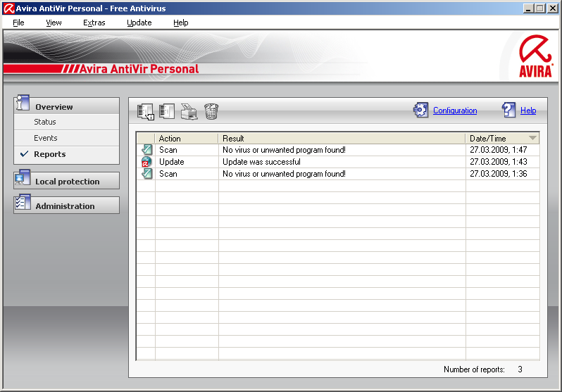Sort reports by Action column header

187,139
